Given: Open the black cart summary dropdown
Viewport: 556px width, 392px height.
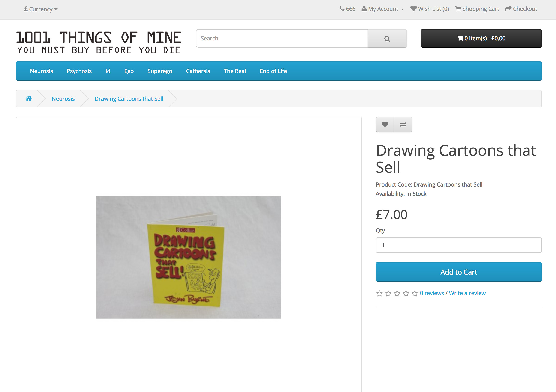Looking at the screenshot, I should pos(481,39).
